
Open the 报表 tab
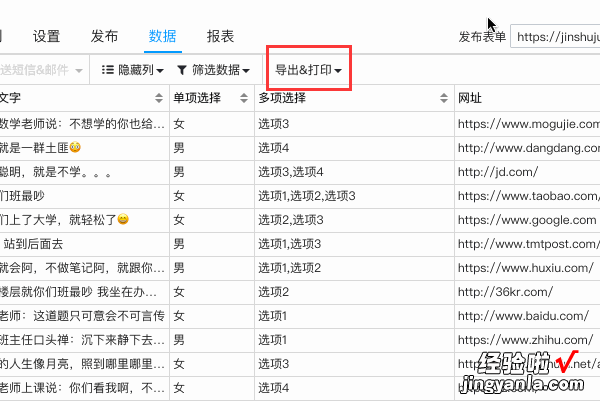[x=220, y=36]
